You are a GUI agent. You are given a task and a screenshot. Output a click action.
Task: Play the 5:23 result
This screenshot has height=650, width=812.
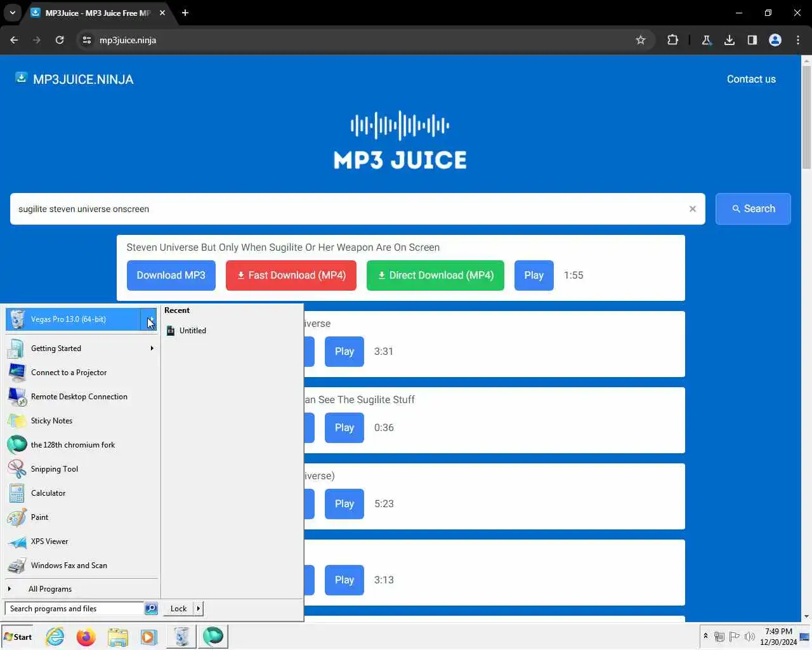[344, 504]
